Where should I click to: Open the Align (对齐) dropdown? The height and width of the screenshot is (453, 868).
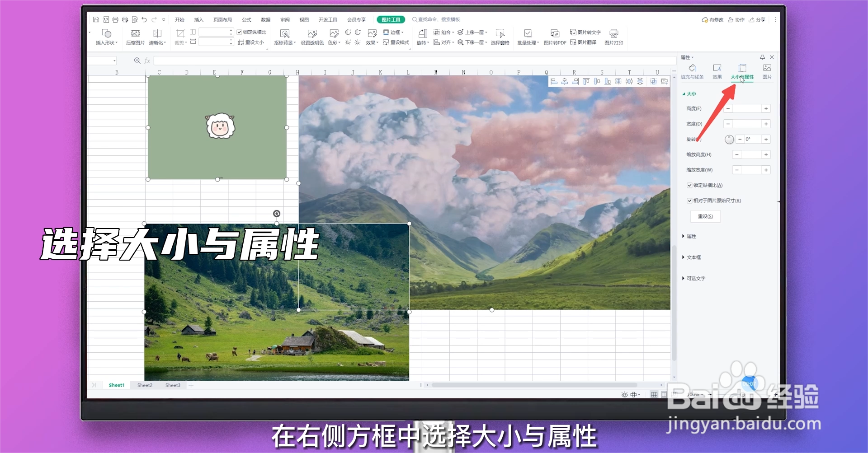(443, 42)
